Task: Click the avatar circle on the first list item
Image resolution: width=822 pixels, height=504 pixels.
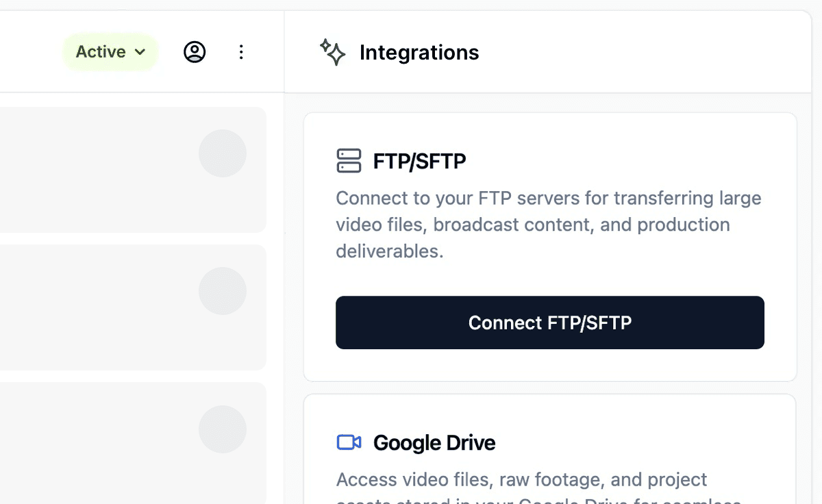Action: [x=223, y=153]
